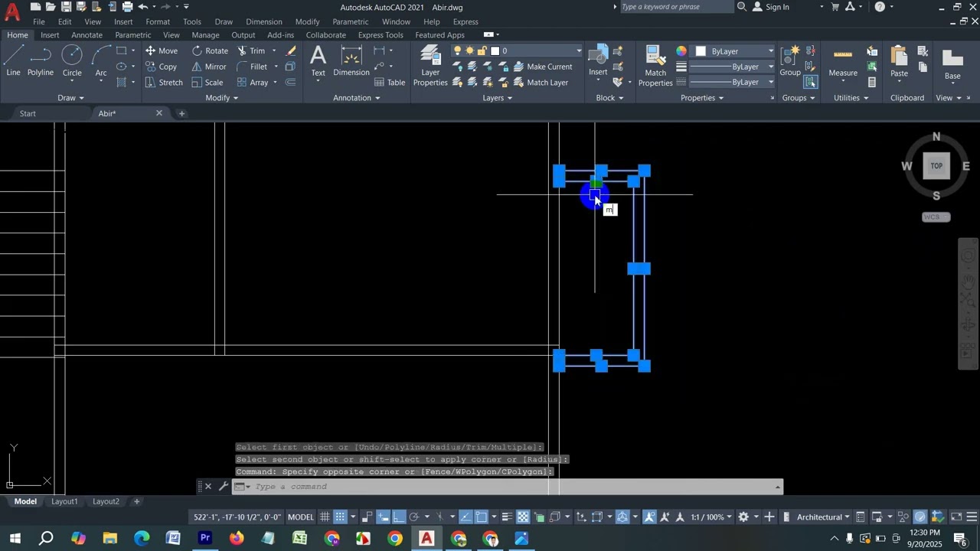Image resolution: width=980 pixels, height=551 pixels.
Task: Toggle lineweight display in status bar
Action: click(507, 517)
